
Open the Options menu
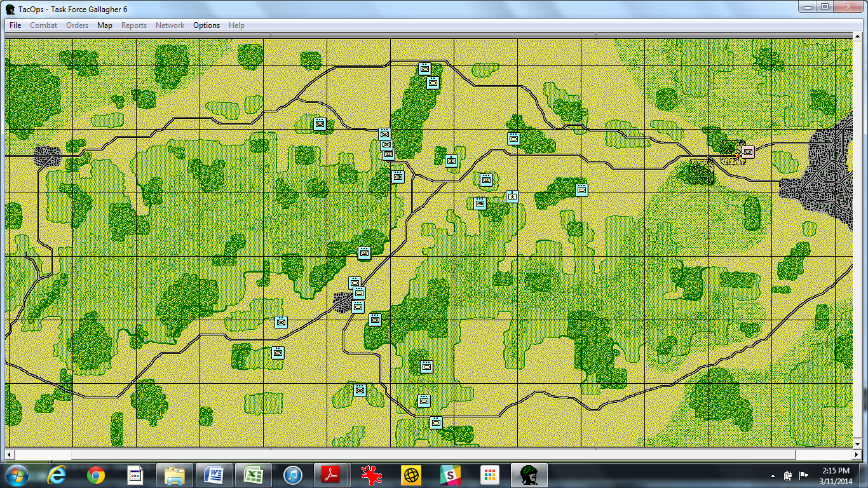pyautogui.click(x=207, y=25)
